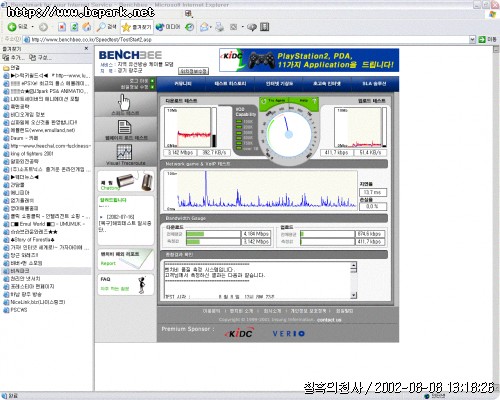The height and width of the screenshot is (400, 500).
Task: Click the 13.7 ms latency value box
Action: pos(373,192)
